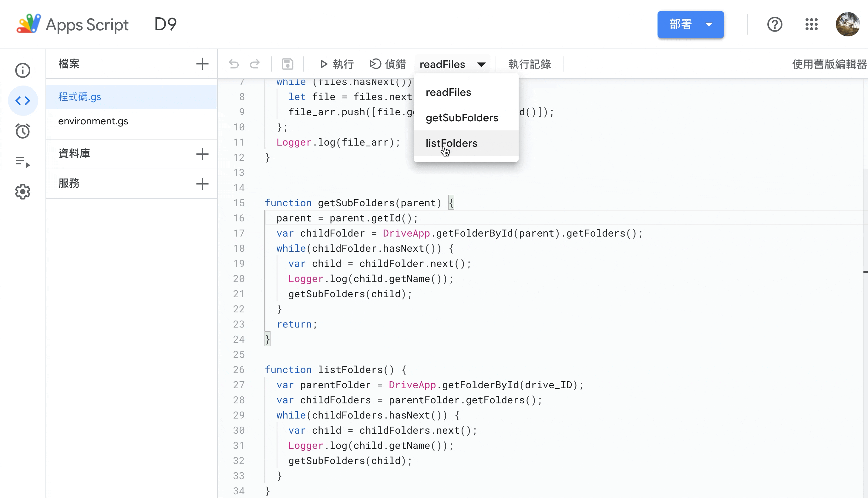Add a library with the 資料庫 plus icon

point(202,154)
